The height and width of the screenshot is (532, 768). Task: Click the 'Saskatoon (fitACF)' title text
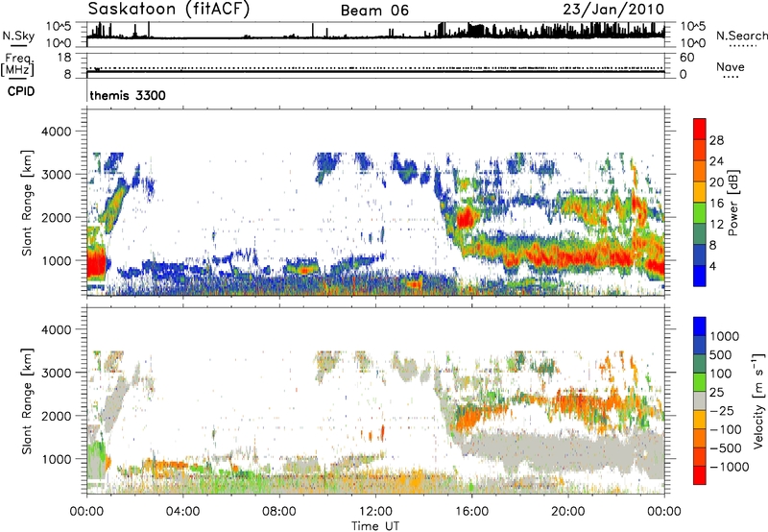point(169,9)
